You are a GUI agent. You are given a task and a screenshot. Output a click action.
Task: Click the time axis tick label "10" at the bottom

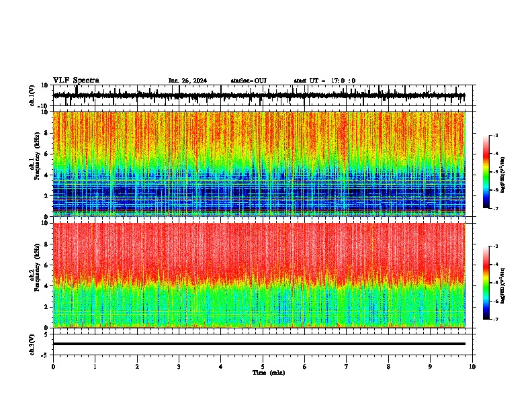(x=472, y=367)
